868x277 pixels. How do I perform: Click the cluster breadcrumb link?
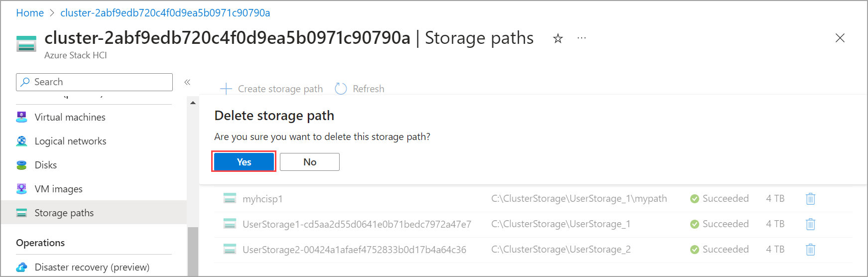click(x=165, y=13)
